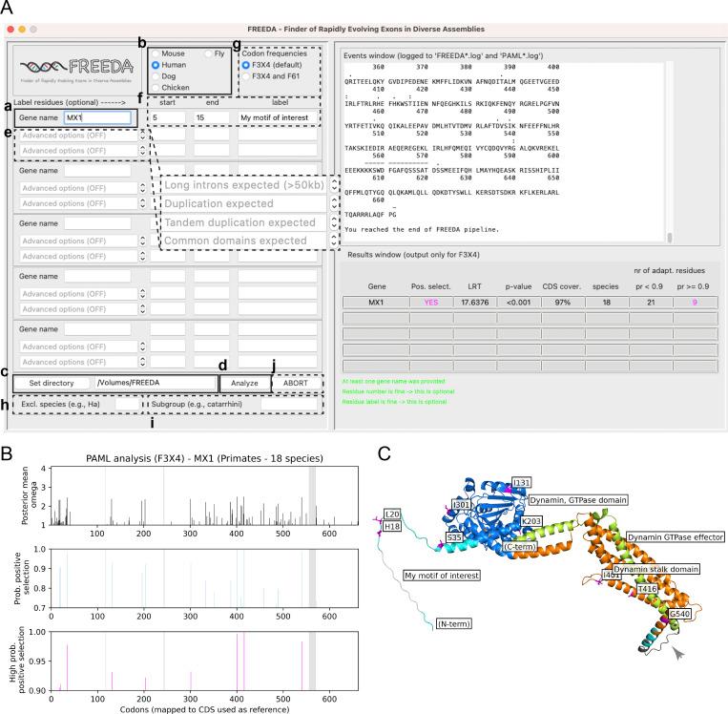Select the Mouse species radio button
728x714 pixels.
(156, 53)
